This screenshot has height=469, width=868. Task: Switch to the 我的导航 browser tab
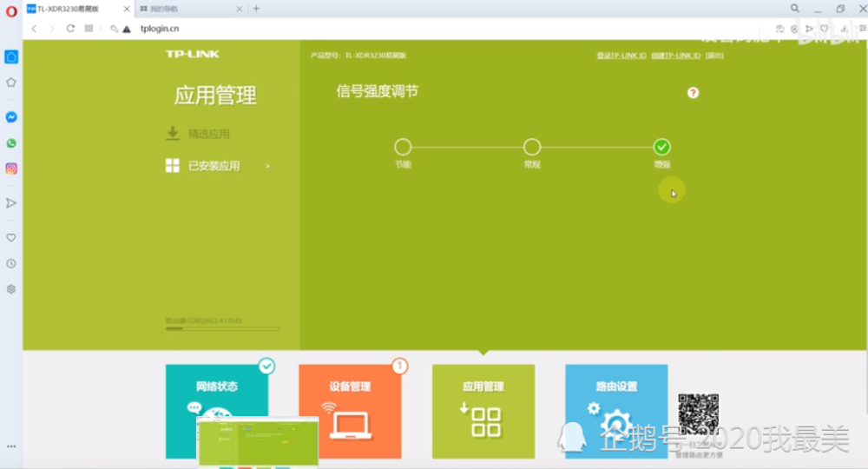pos(182,9)
